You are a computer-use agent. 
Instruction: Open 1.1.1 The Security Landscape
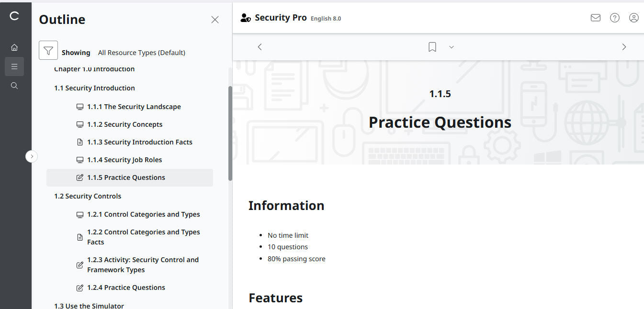click(134, 106)
